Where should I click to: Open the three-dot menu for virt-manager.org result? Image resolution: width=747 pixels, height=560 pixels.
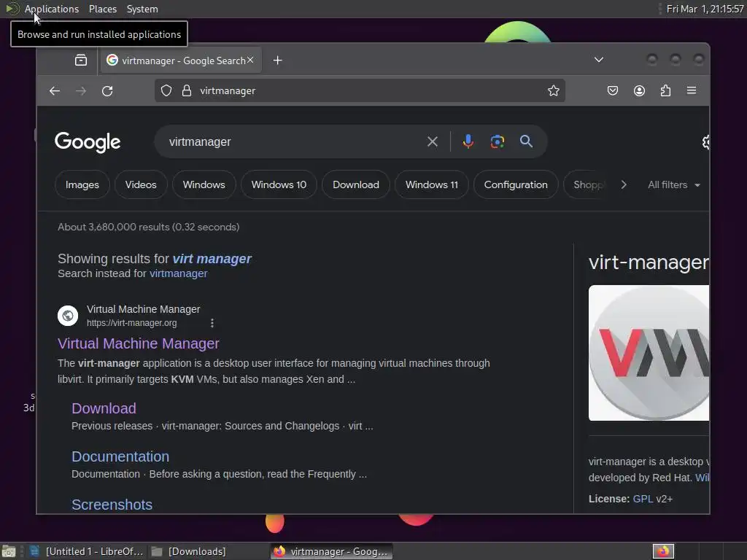[x=212, y=323]
